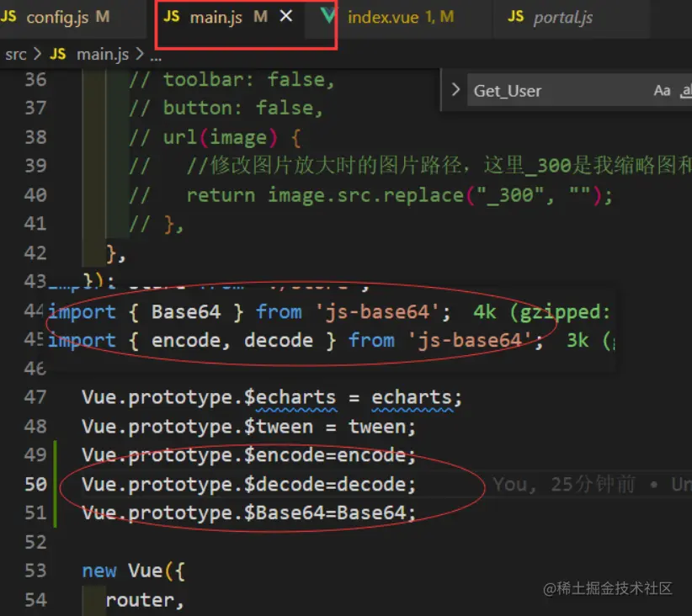The height and width of the screenshot is (616, 692).
Task: Click the import { Base64 } statement
Action: point(249,312)
